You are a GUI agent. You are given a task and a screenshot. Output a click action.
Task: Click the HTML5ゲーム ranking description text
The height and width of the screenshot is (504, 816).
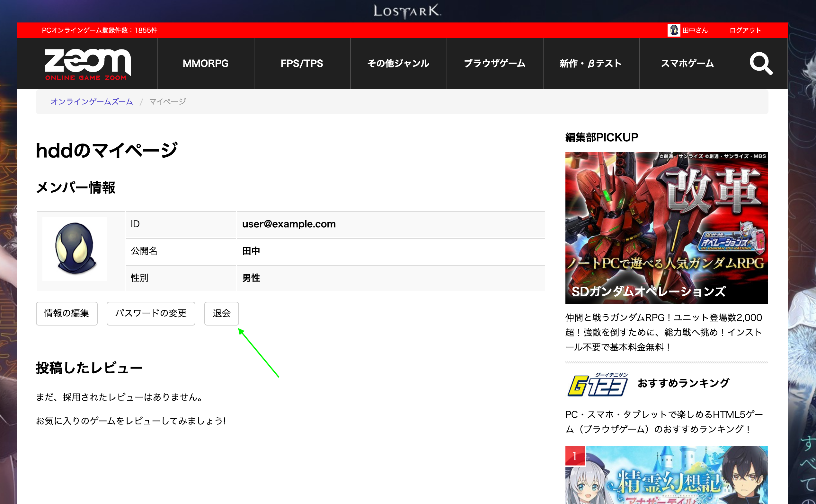[x=664, y=422]
